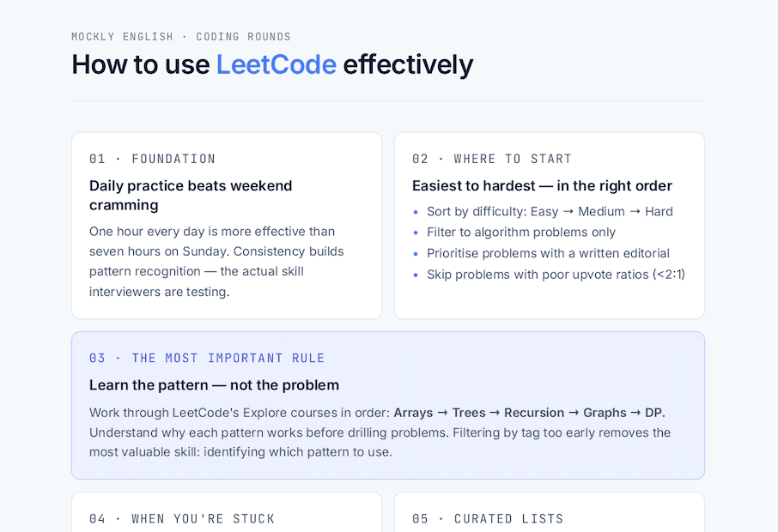Viewport: 778px width, 532px height.
Task: Open the 03 Most Important Rule label
Action: point(207,358)
